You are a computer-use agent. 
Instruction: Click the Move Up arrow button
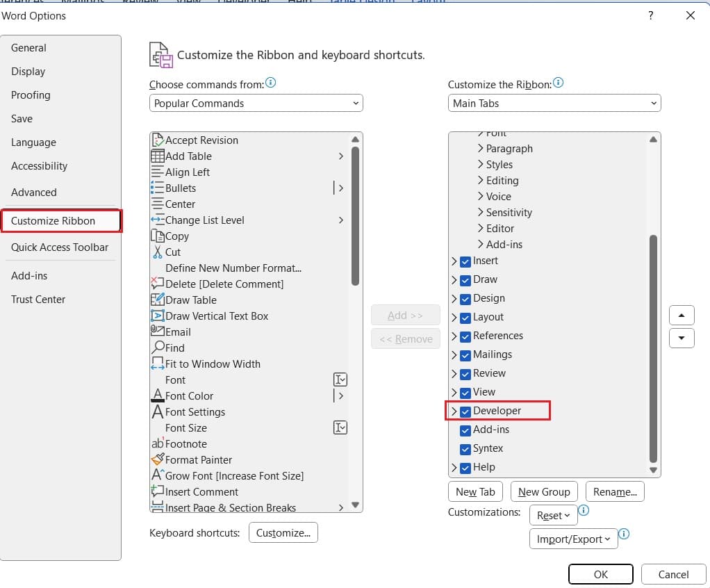[x=682, y=316]
